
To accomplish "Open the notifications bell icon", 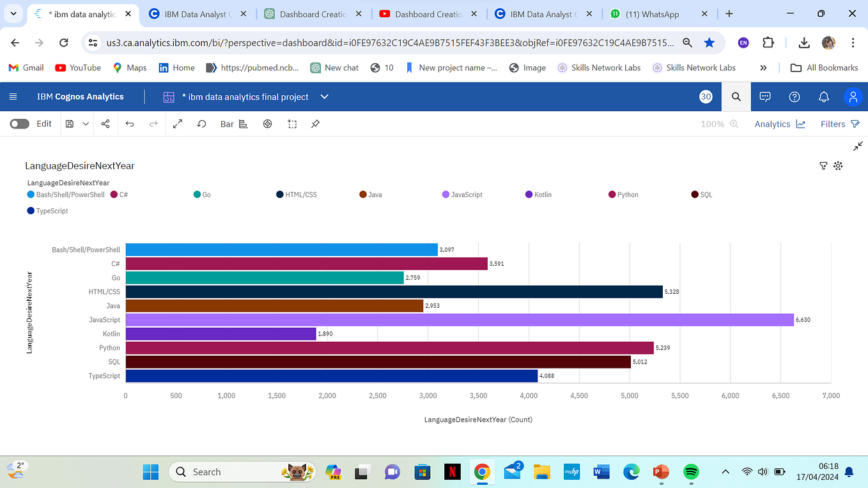I will [824, 96].
